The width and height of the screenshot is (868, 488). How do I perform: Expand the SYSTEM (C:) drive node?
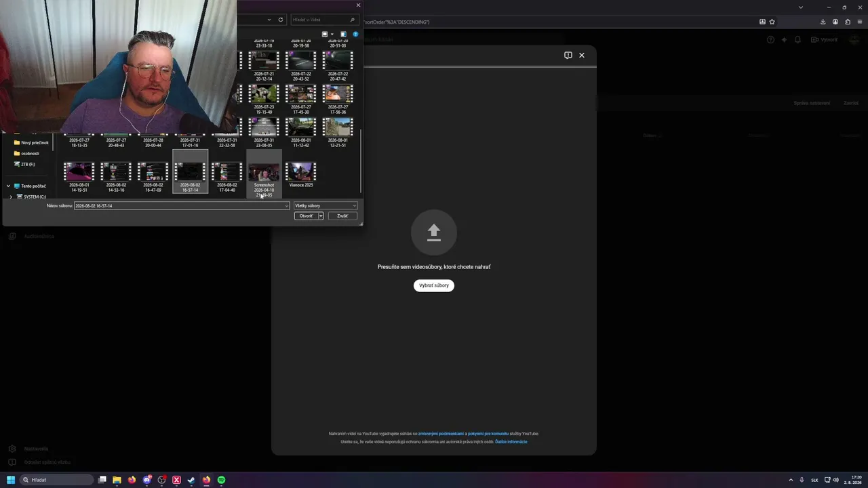point(11,197)
